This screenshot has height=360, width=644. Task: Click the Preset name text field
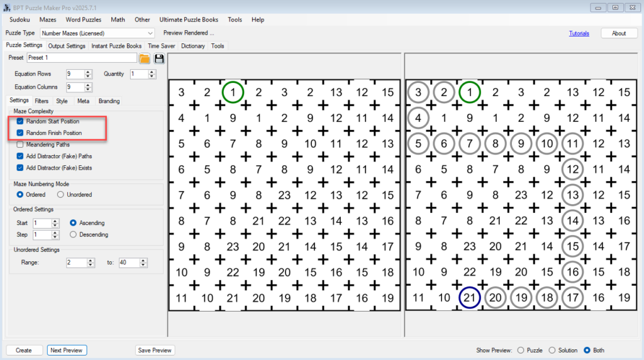pyautogui.click(x=81, y=58)
